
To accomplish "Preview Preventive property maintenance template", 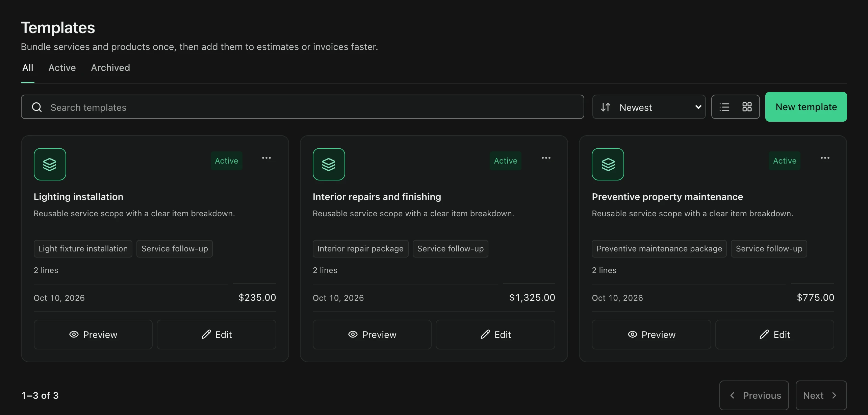I will tap(652, 335).
